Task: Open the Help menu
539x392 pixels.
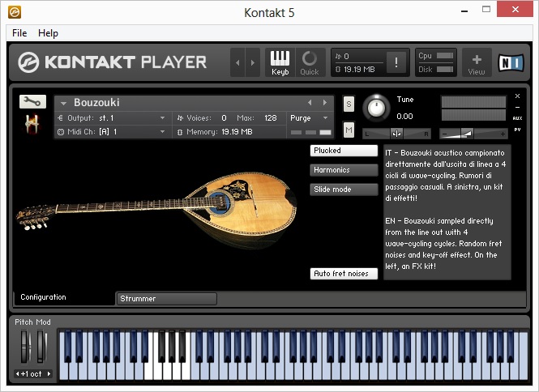Action: 48,33
